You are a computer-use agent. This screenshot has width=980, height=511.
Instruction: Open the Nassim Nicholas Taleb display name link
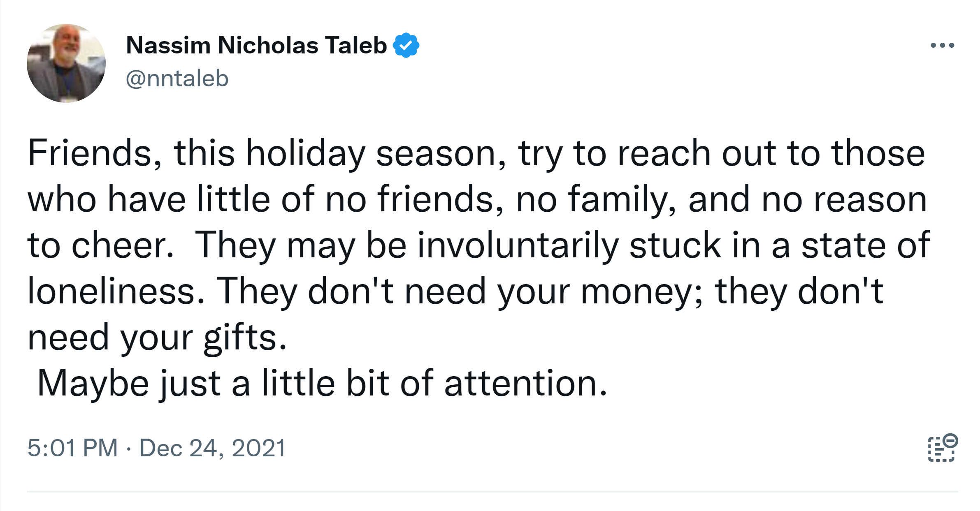[256, 45]
